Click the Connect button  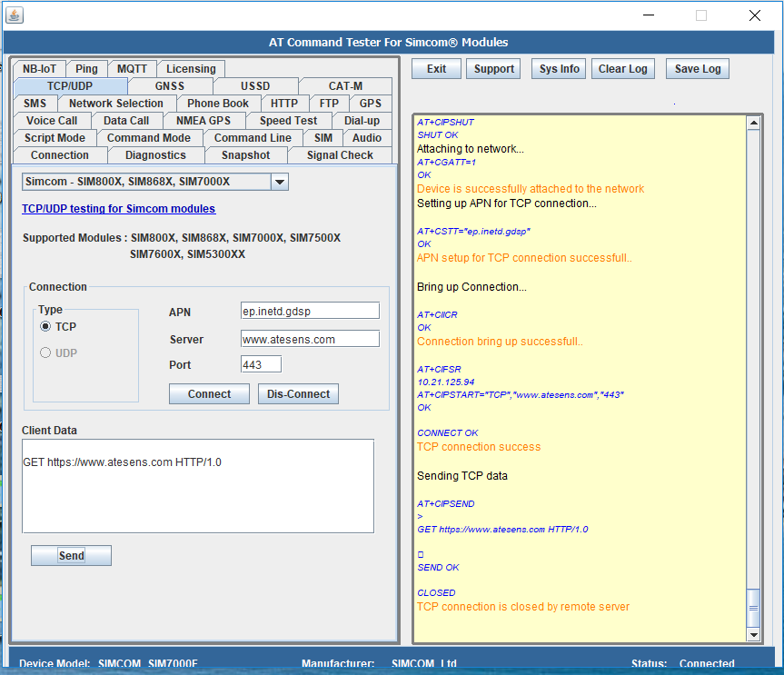(210, 394)
